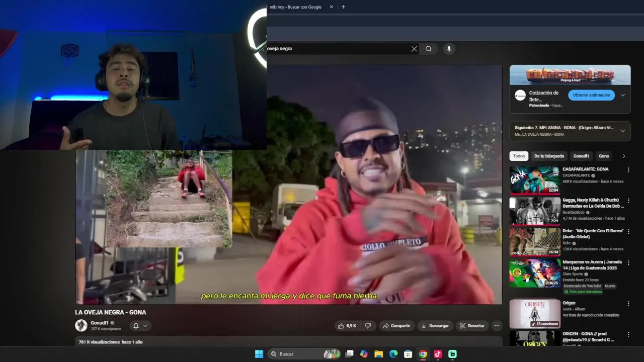The image size is (644, 362).
Task: Show more filter chips with right arrow
Action: [x=624, y=156]
